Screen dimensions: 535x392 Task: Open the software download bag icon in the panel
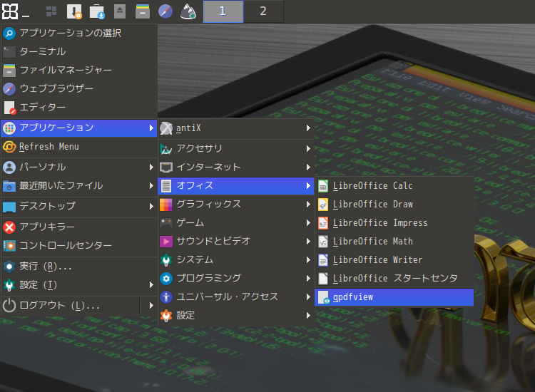97,11
